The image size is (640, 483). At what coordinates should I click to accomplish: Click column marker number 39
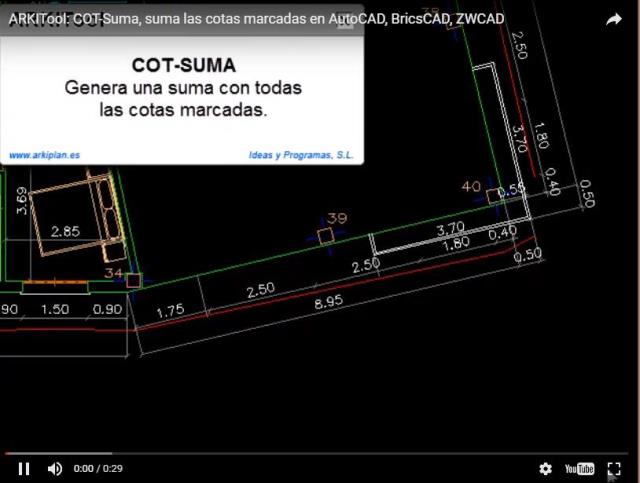click(337, 218)
